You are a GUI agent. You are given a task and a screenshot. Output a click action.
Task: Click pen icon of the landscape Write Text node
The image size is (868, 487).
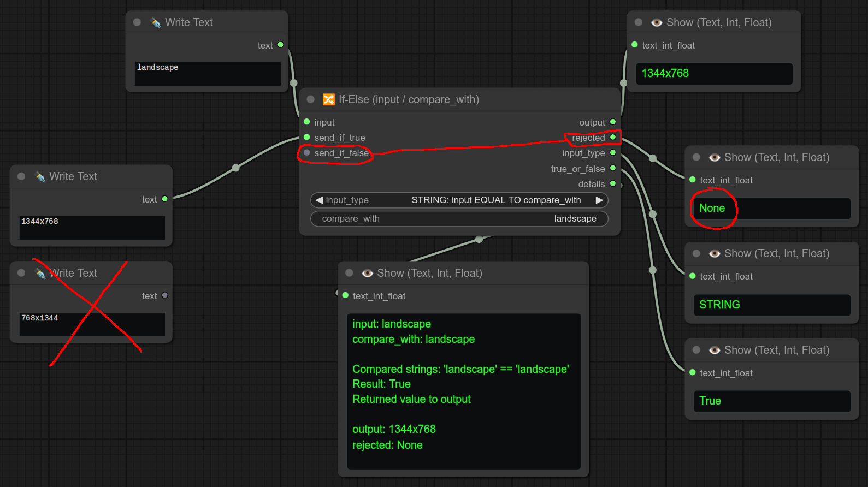coord(156,22)
